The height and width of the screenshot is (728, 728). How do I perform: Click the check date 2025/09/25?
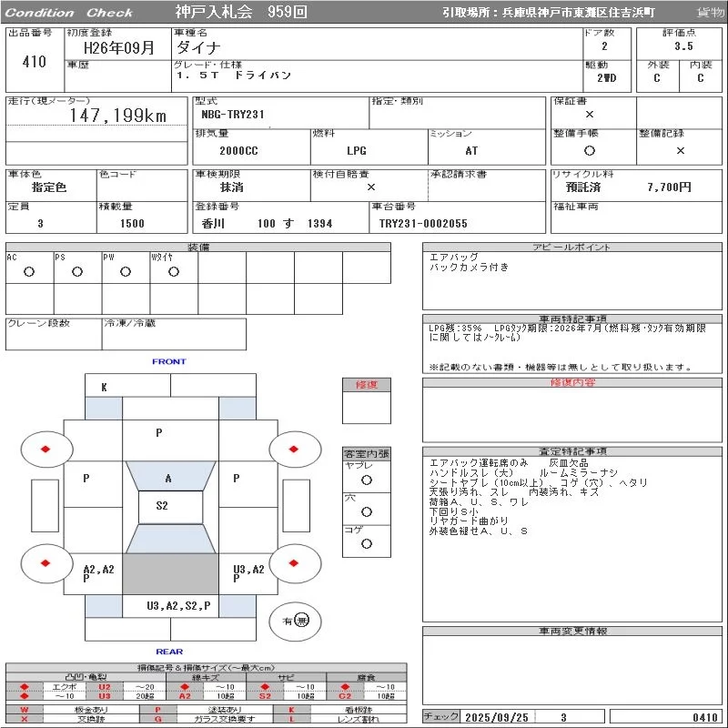coord(497,717)
